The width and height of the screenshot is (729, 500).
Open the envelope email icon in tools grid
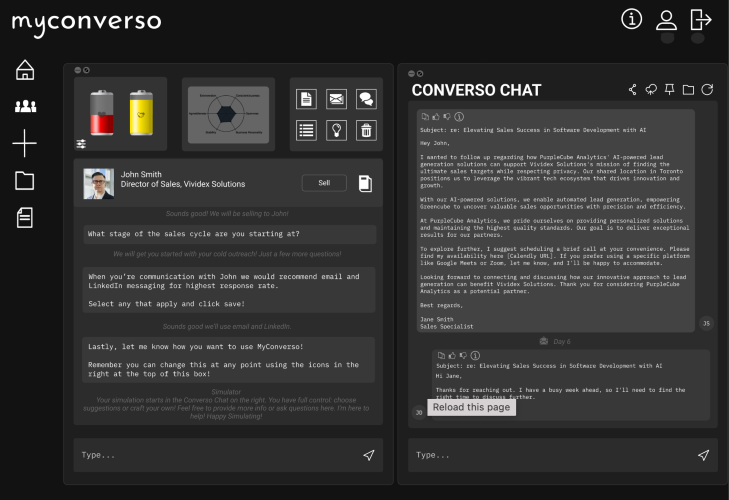click(336, 99)
